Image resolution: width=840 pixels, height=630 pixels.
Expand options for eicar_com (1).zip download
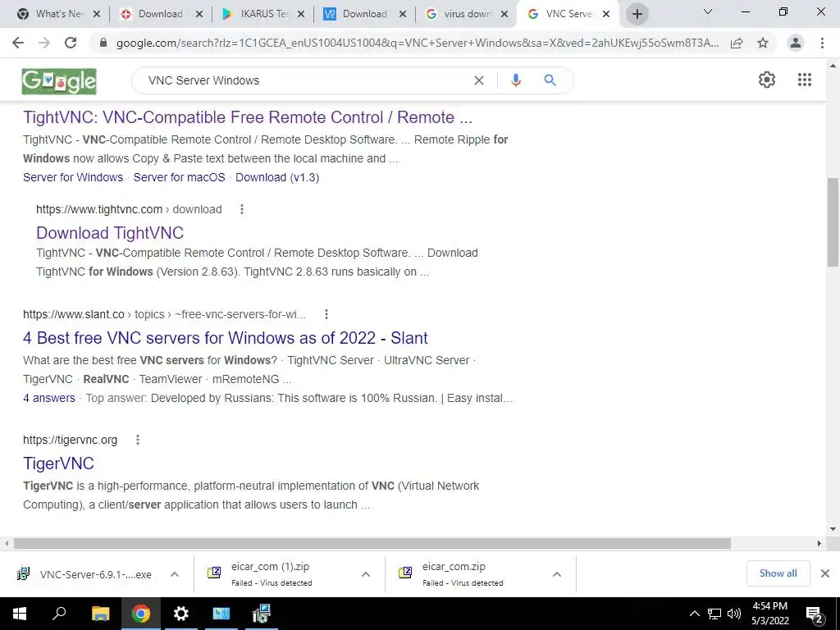click(366, 574)
